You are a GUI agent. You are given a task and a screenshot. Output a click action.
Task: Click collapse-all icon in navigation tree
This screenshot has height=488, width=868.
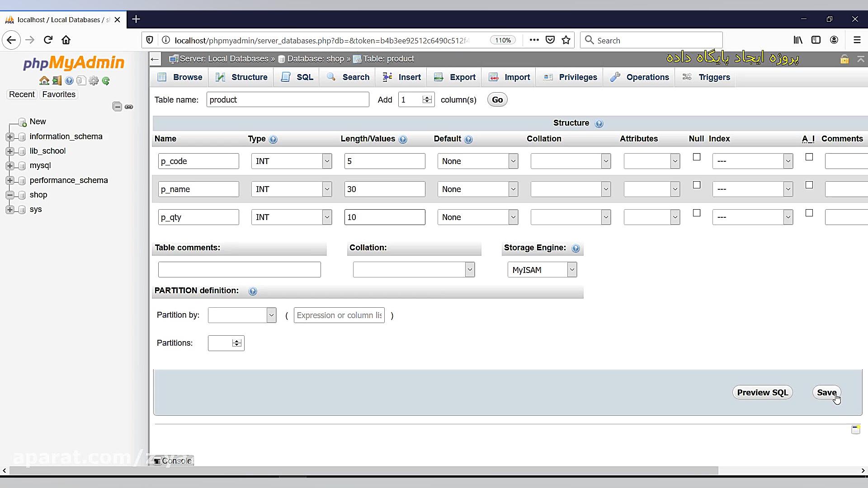coord(117,107)
